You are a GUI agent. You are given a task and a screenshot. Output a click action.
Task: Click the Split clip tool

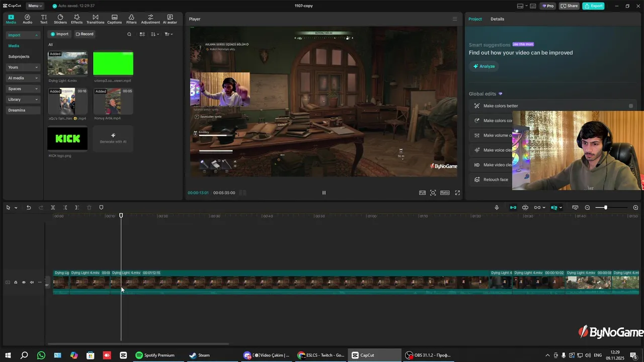(53, 208)
